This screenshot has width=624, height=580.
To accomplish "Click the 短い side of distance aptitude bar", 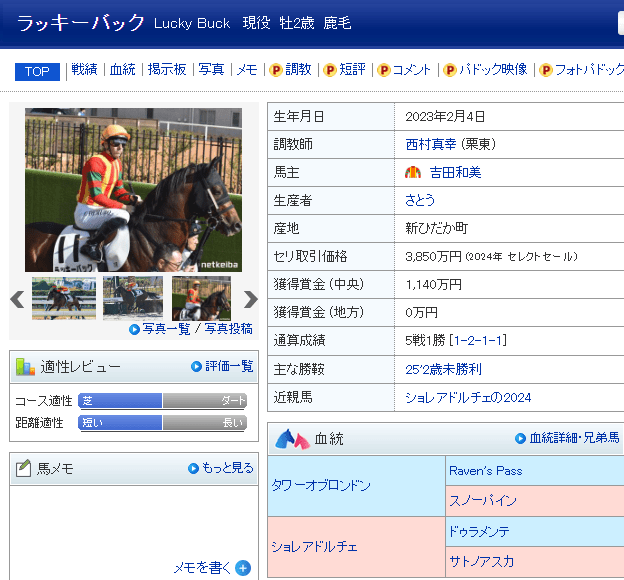I will (x=120, y=422).
